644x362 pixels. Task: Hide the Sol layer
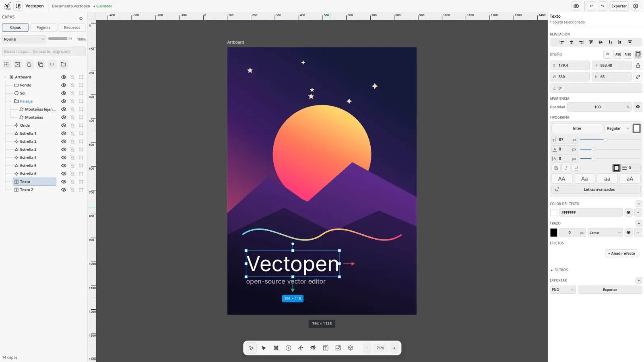coord(64,93)
